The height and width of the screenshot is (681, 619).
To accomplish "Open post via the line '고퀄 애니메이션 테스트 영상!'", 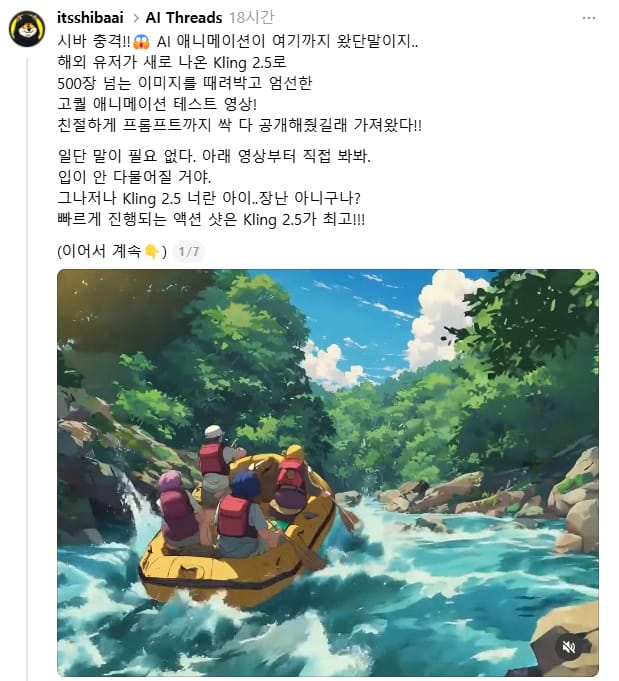I will pos(157,104).
